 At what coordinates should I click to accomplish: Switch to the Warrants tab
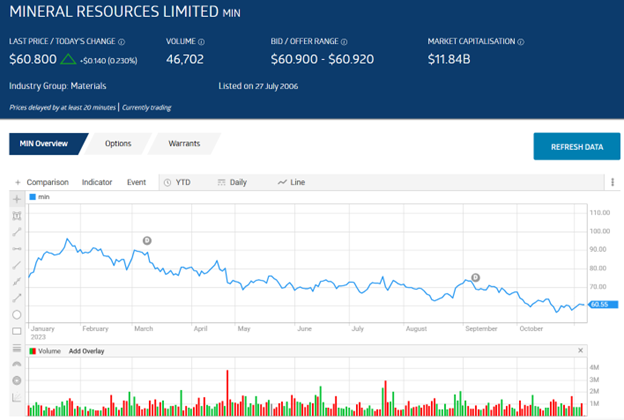(184, 144)
